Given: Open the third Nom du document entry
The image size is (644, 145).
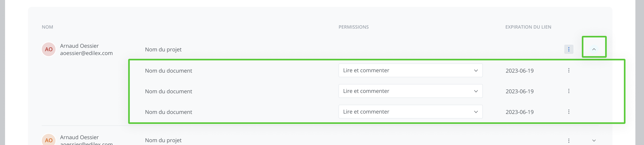Looking at the screenshot, I should pos(168,112).
